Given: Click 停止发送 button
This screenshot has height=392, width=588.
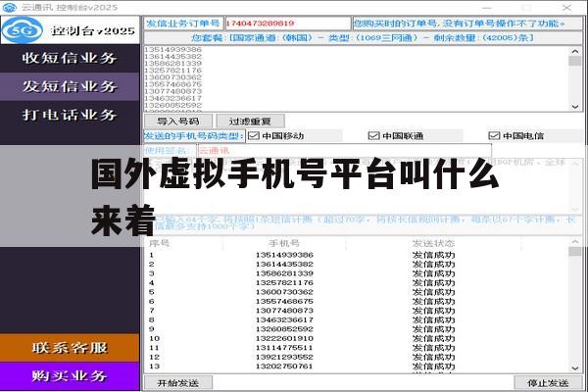Looking at the screenshot, I should point(548,383).
